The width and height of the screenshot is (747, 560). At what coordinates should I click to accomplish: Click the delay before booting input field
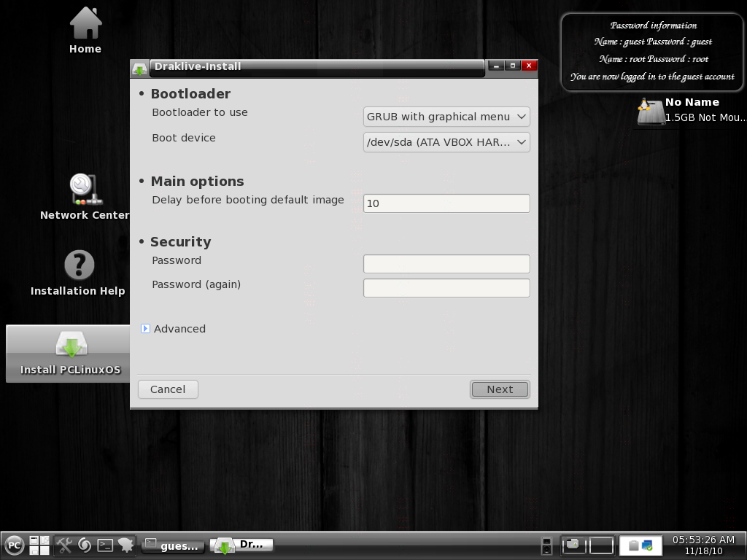446,203
